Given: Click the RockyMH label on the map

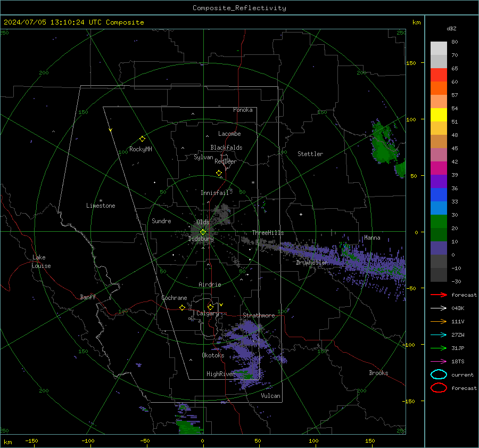Looking at the screenshot, I should tap(141, 149).
